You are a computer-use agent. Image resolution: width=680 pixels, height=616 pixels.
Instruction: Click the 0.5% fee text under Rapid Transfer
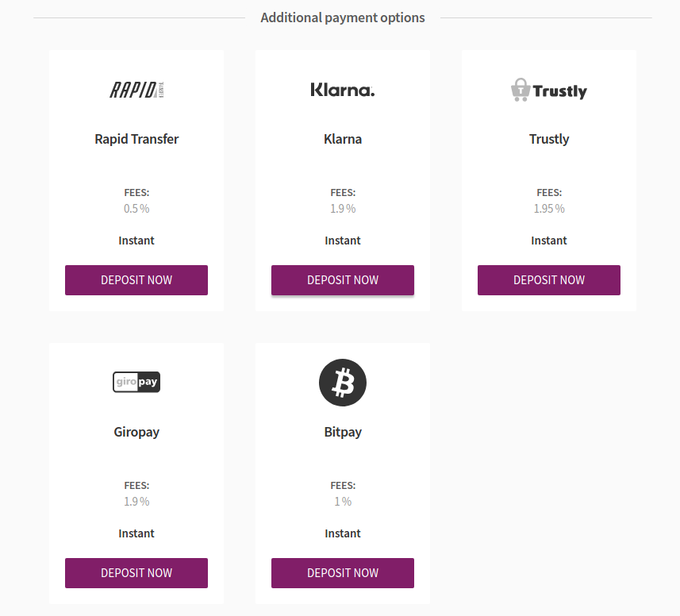pyautogui.click(x=136, y=209)
